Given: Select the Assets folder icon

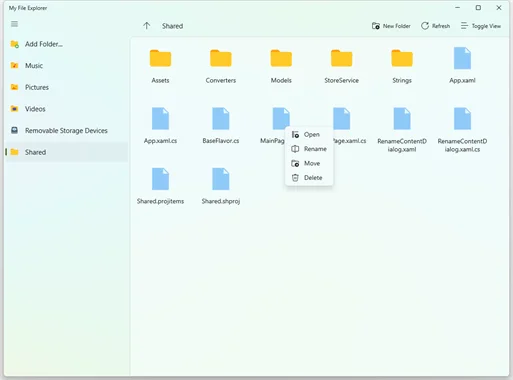Looking at the screenshot, I should (160, 58).
